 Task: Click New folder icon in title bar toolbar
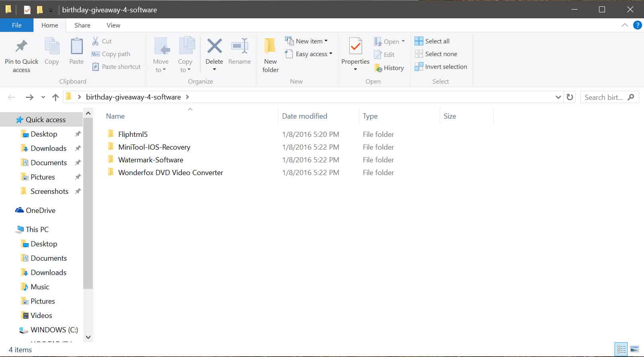pos(40,10)
